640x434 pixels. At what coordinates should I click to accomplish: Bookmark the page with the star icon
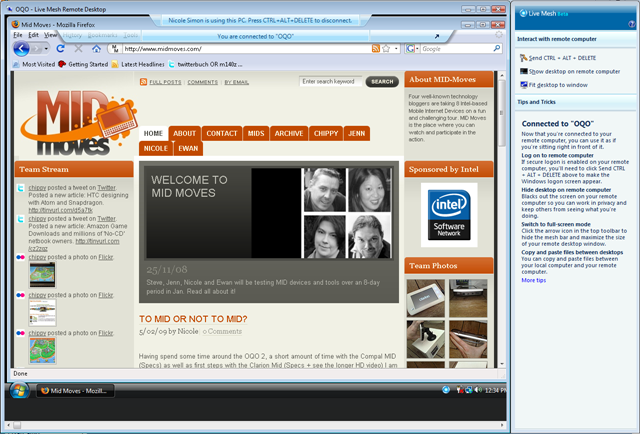point(386,49)
